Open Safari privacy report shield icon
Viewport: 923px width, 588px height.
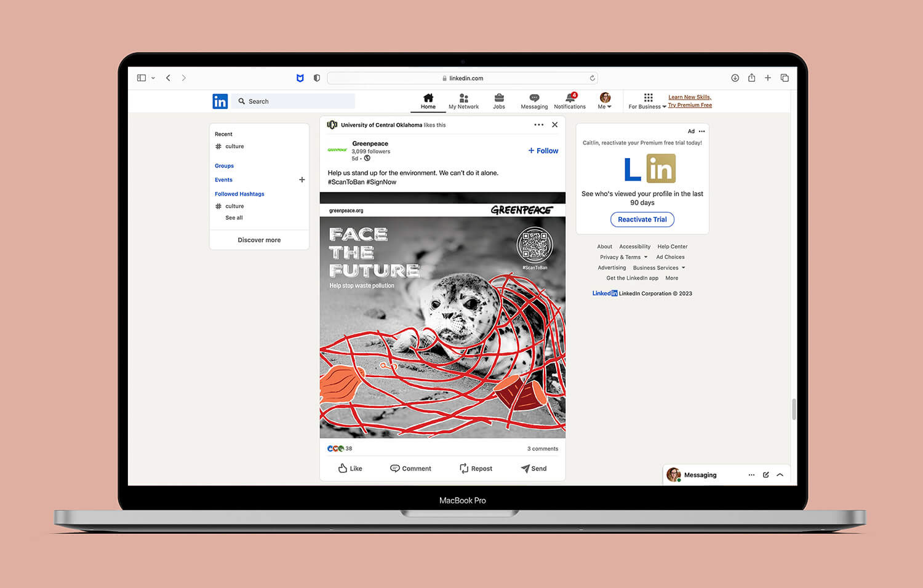click(317, 78)
